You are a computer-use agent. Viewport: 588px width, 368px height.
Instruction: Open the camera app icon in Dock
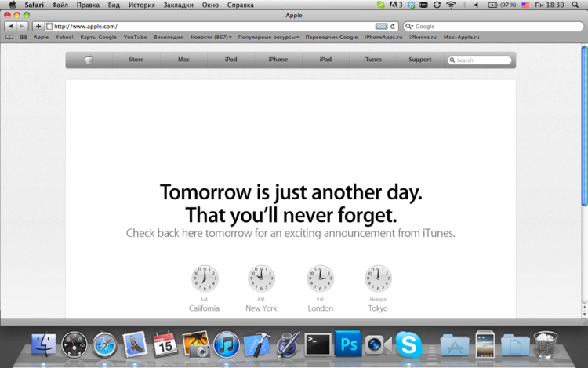coord(378,344)
